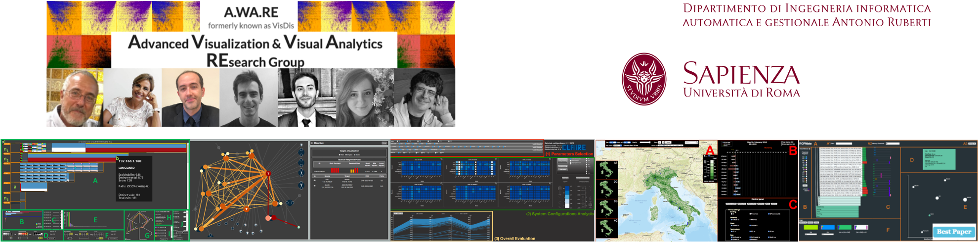Click the Sapienza university seal logo
Viewport: 980px width, 243px height.
[x=643, y=80]
